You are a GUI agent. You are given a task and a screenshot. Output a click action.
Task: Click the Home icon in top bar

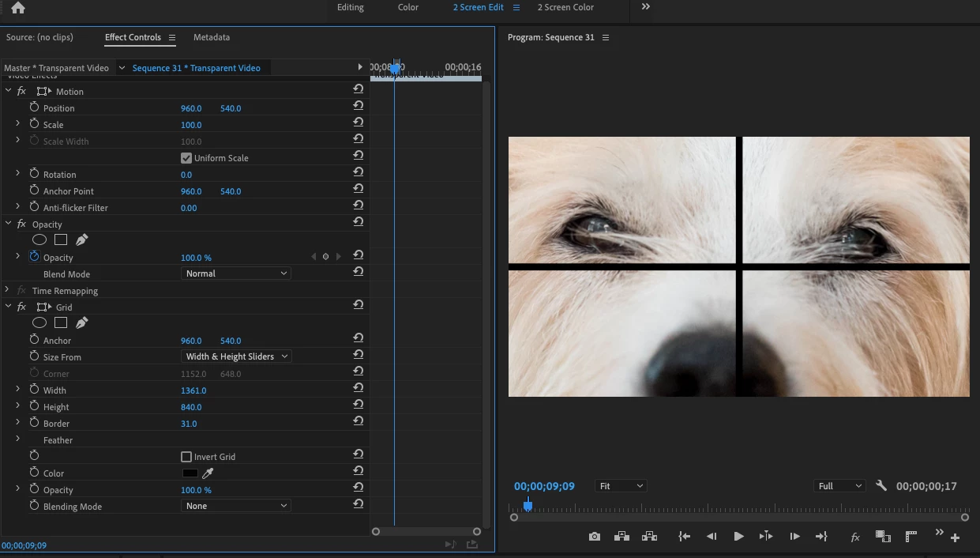[x=18, y=8]
